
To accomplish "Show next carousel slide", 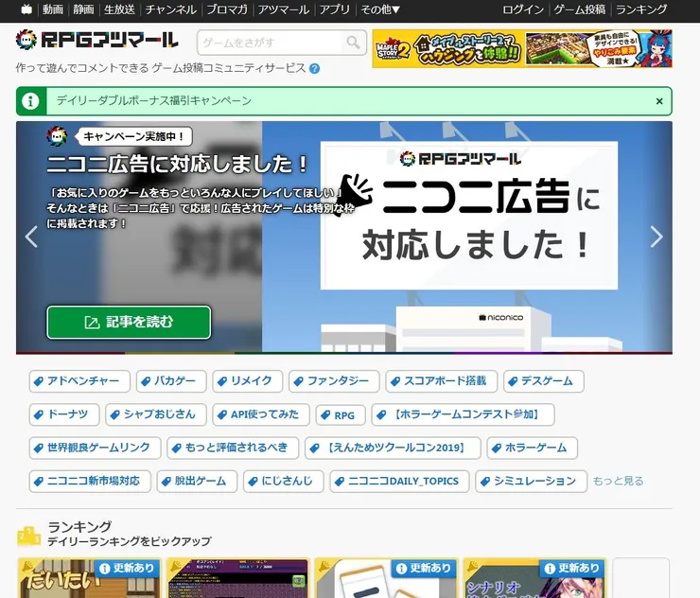I will click(656, 237).
